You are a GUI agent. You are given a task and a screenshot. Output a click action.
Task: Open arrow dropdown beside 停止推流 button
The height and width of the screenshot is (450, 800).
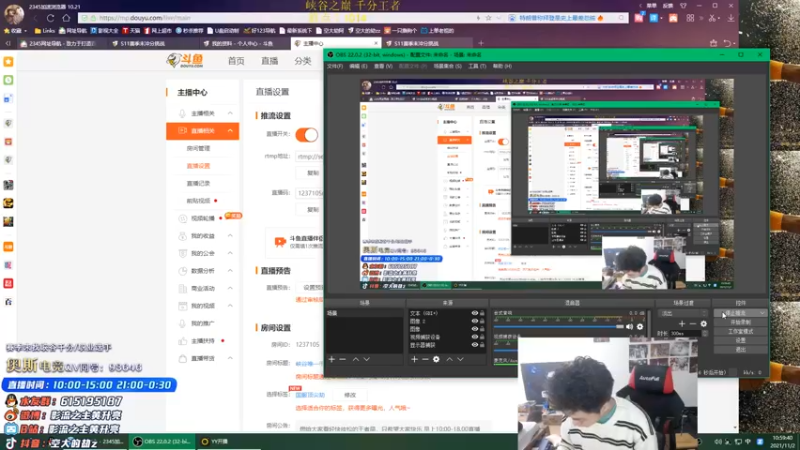click(x=762, y=313)
